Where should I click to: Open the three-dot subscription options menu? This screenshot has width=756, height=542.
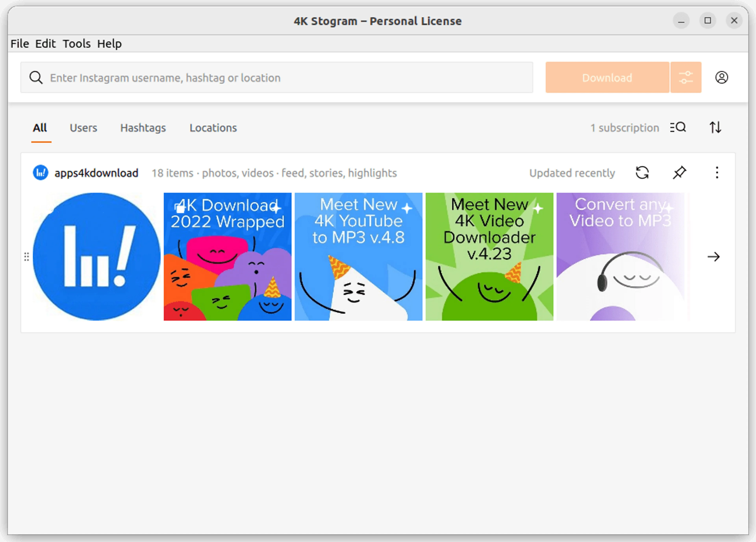pyautogui.click(x=717, y=173)
